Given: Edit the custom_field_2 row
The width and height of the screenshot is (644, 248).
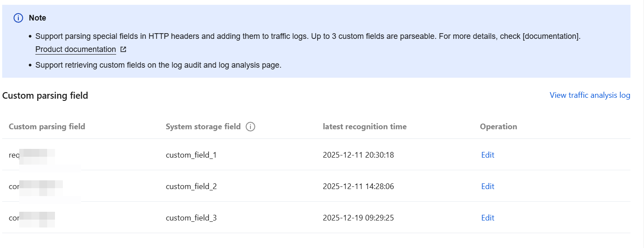Looking at the screenshot, I should (x=487, y=186).
